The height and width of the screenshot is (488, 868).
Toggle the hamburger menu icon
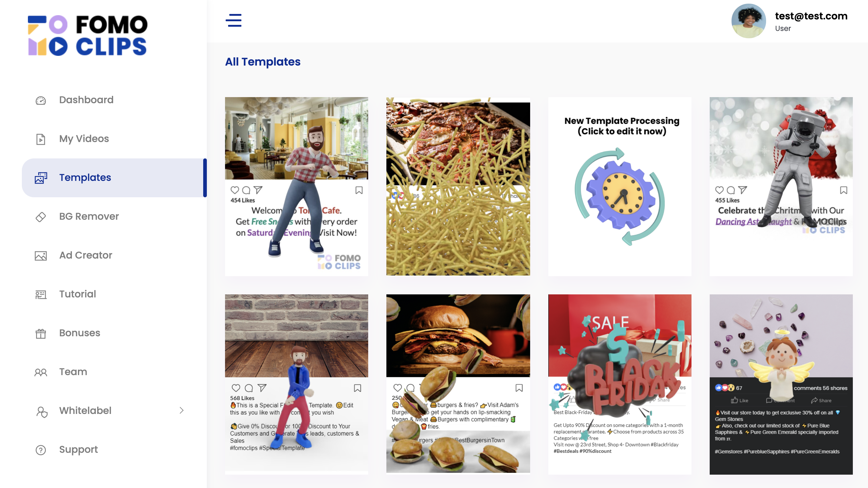[234, 20]
